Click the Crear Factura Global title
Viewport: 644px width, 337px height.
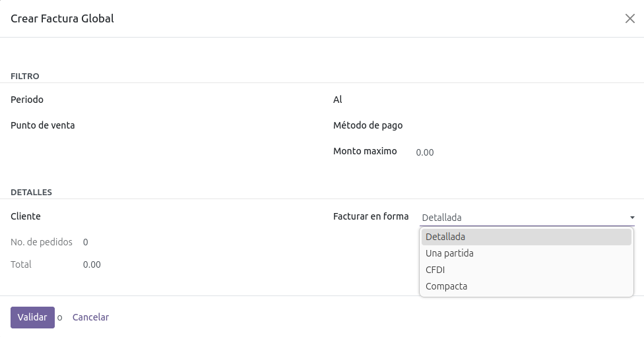pyautogui.click(x=63, y=18)
